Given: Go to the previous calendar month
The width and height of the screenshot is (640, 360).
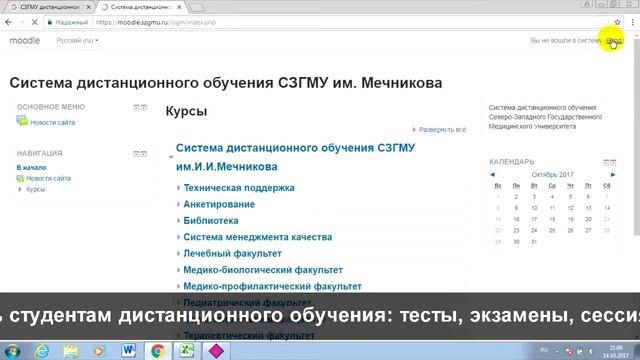Looking at the screenshot, I should point(492,175).
